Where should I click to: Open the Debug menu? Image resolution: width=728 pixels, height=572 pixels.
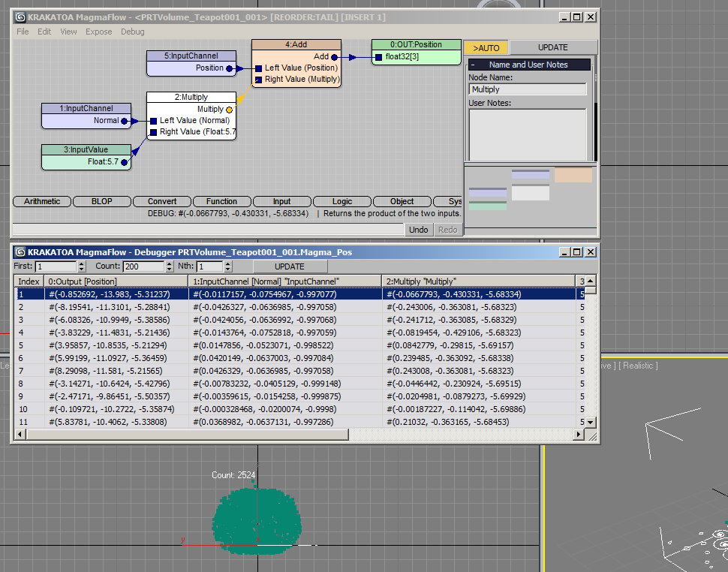click(x=132, y=32)
